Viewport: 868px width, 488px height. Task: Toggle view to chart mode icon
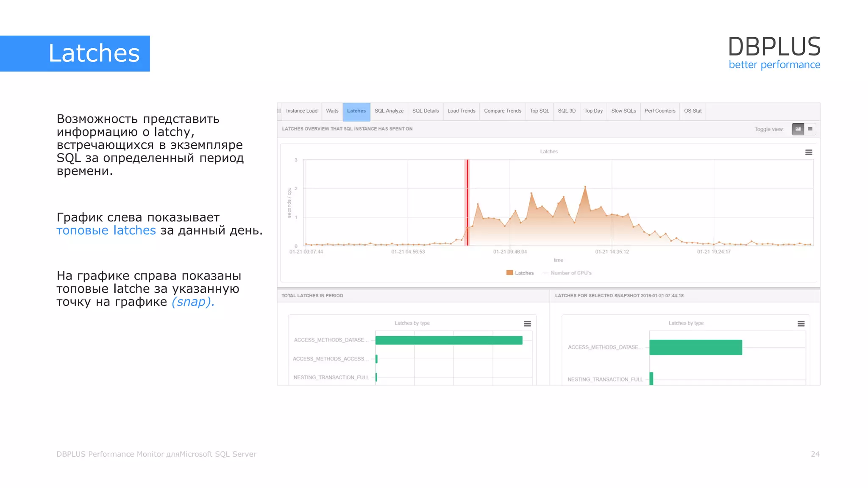pyautogui.click(x=798, y=129)
